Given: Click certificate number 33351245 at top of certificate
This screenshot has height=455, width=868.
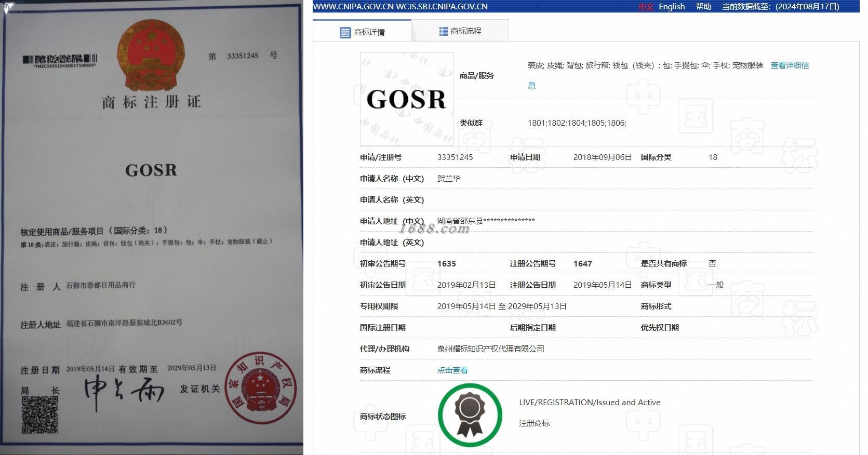Looking at the screenshot, I should (x=243, y=56).
